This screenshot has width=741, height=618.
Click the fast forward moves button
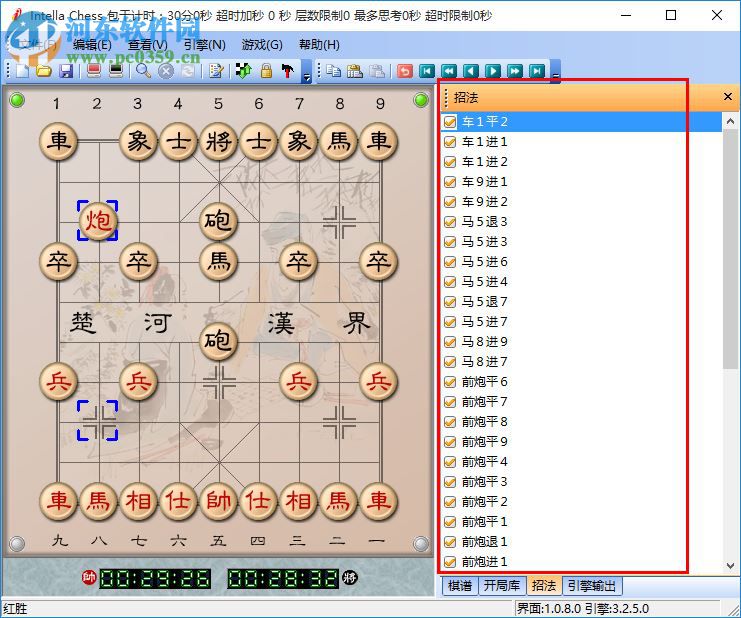(x=515, y=71)
